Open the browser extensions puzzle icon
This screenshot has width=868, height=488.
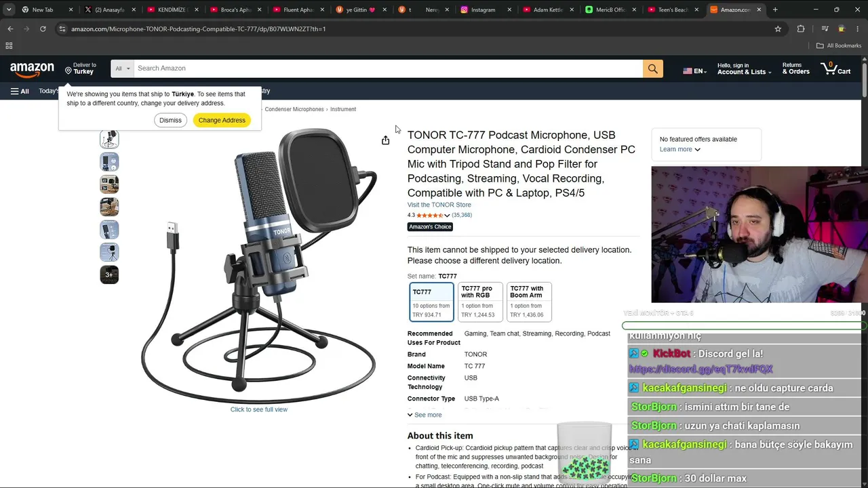point(801,29)
